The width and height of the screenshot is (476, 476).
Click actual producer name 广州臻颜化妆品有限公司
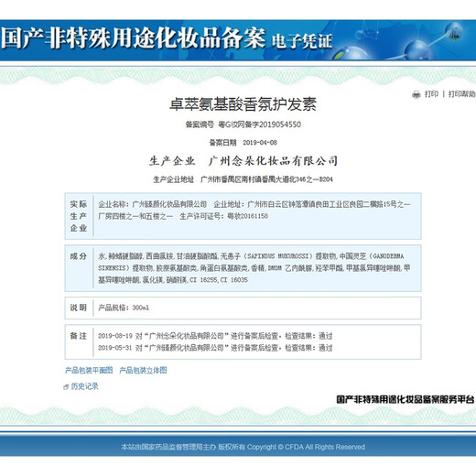(x=169, y=204)
